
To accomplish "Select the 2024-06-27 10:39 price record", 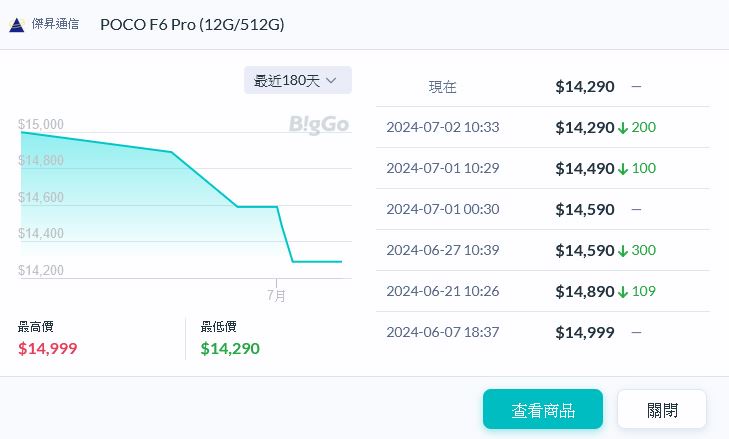I will tap(442, 250).
